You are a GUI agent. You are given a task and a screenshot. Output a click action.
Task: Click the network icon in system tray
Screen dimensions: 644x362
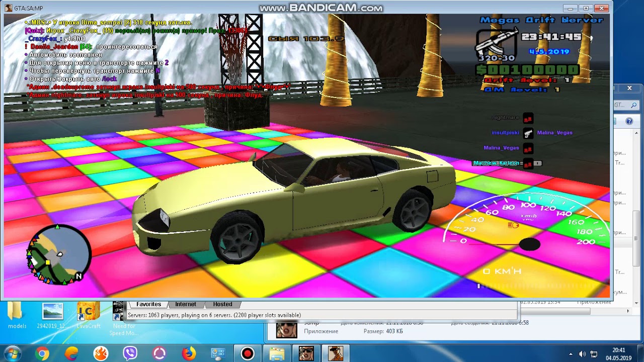tap(594, 354)
